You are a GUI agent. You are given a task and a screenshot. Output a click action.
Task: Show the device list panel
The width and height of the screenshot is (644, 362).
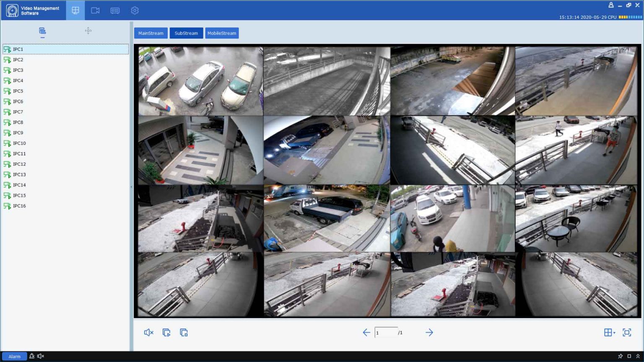pos(42,31)
